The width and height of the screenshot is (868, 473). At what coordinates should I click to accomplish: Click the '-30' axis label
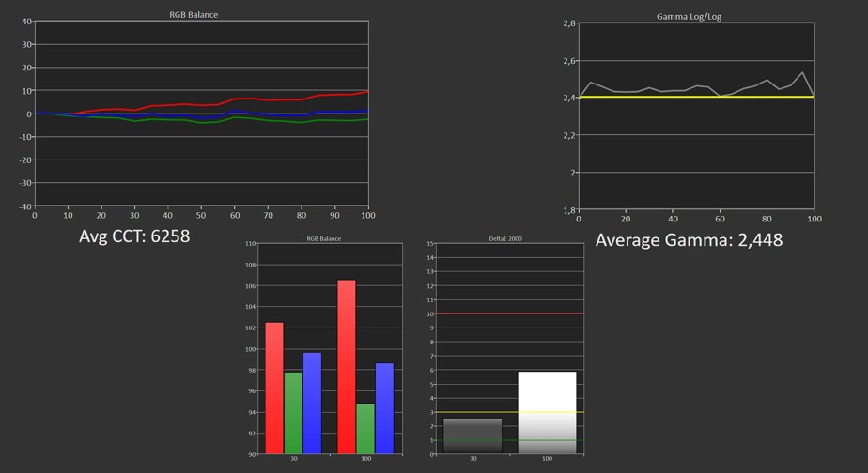click(25, 183)
